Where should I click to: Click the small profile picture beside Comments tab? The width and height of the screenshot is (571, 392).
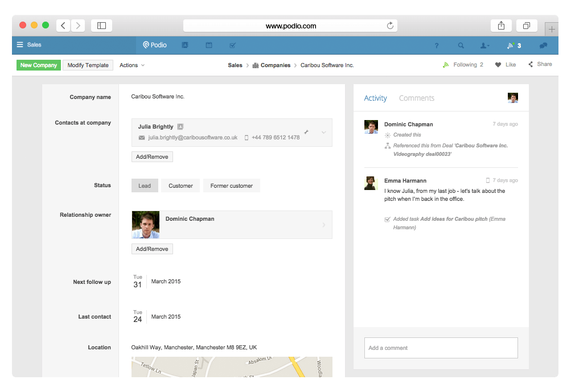(x=513, y=97)
